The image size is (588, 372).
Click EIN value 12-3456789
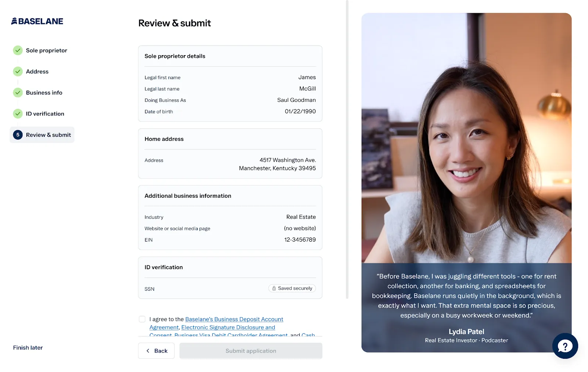300,240
